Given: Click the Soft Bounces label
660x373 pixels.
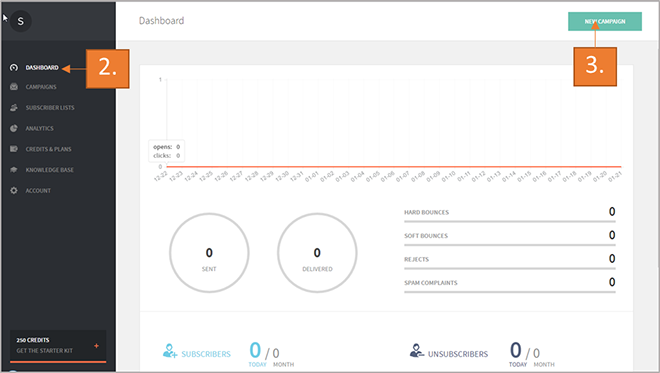Looking at the screenshot, I should [x=426, y=236].
